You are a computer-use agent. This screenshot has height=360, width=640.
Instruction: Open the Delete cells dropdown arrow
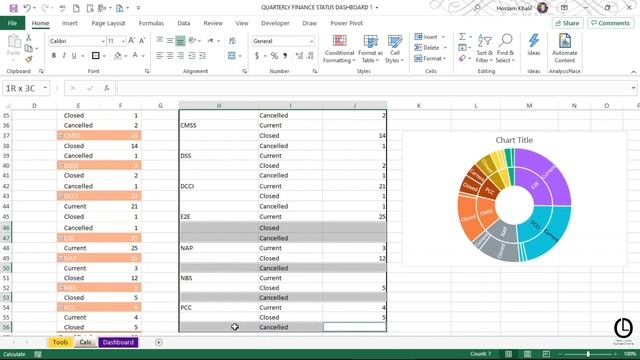tap(445, 48)
